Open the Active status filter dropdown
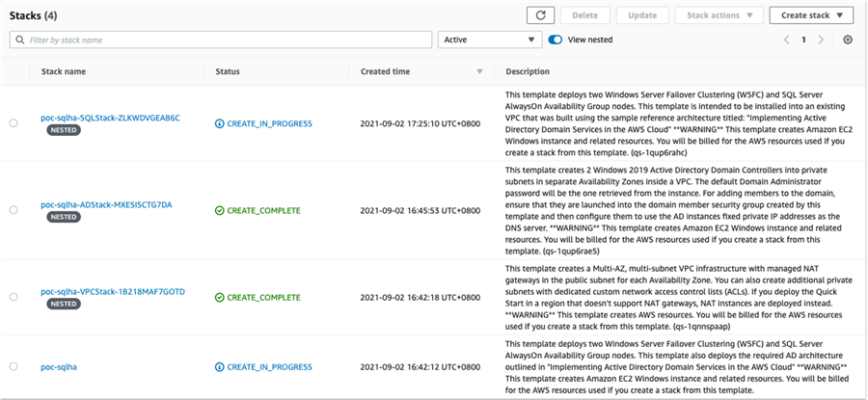Viewport: 868px width, 400px height. point(488,40)
